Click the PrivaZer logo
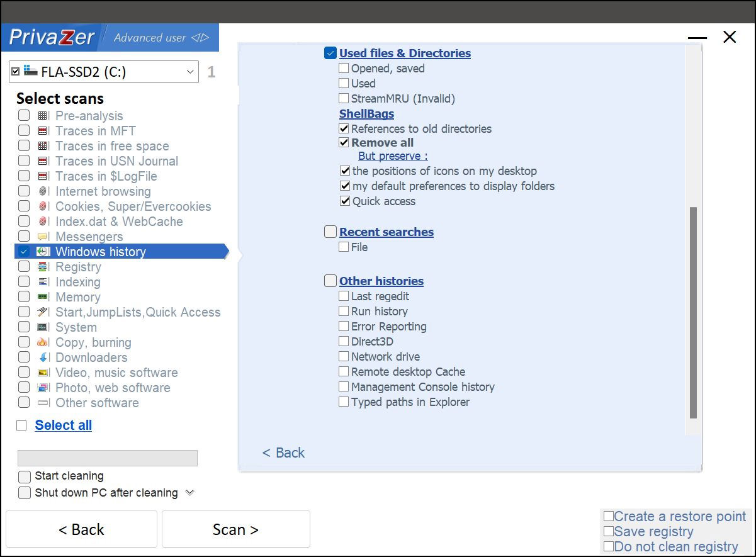Viewport: 756px width, 557px height. pyautogui.click(x=52, y=38)
